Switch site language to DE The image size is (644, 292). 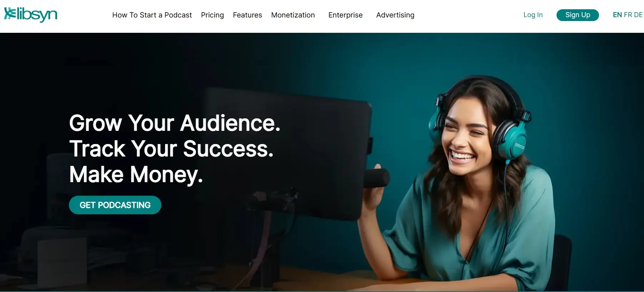pyautogui.click(x=638, y=15)
